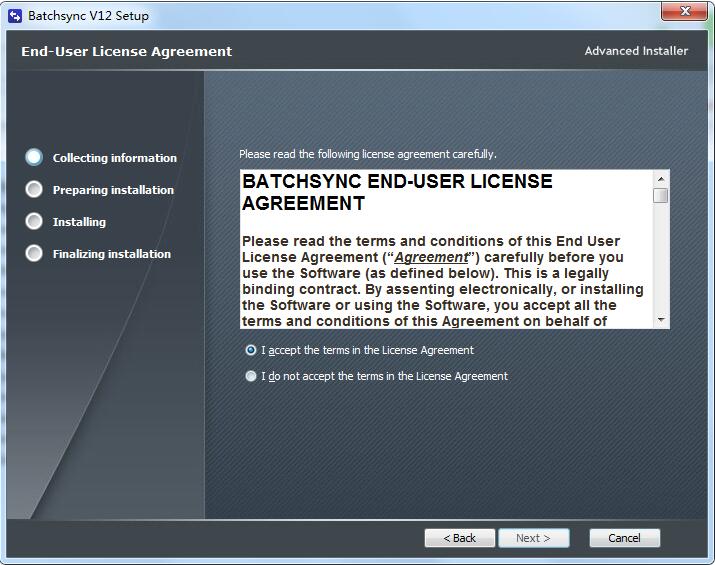
Task: Click the Next button
Action: 534,538
